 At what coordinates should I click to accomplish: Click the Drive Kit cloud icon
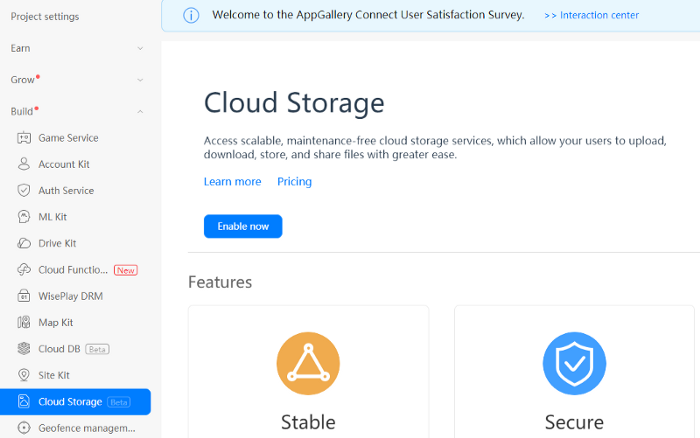coord(24,243)
